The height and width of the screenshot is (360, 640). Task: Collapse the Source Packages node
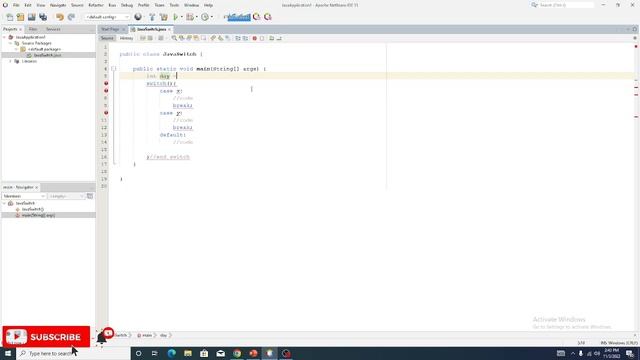[11, 43]
